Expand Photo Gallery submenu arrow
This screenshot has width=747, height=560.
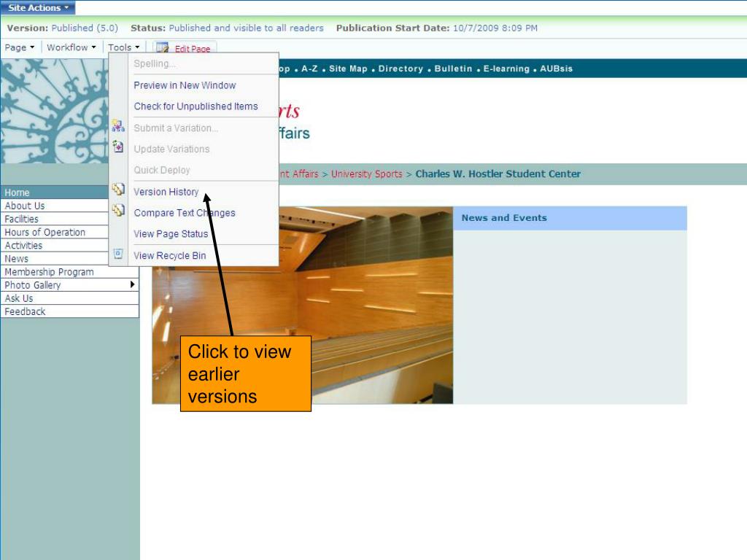click(x=132, y=284)
